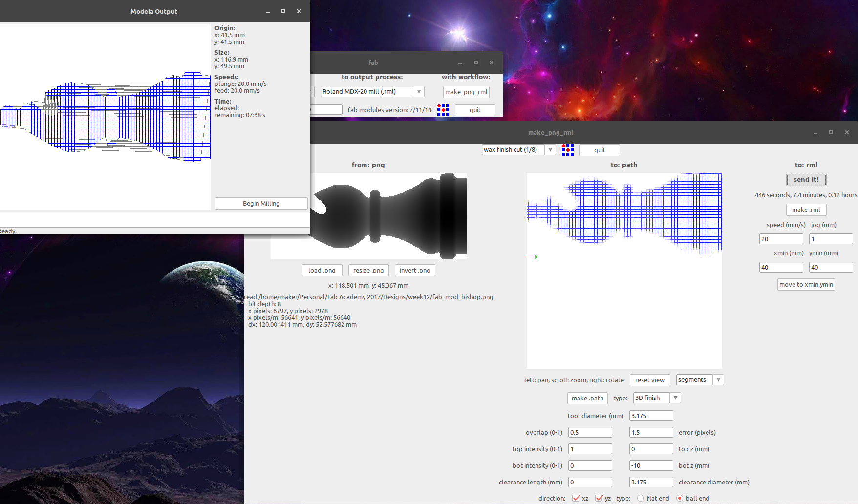Maximize the make_png_rml window

pyautogui.click(x=831, y=132)
